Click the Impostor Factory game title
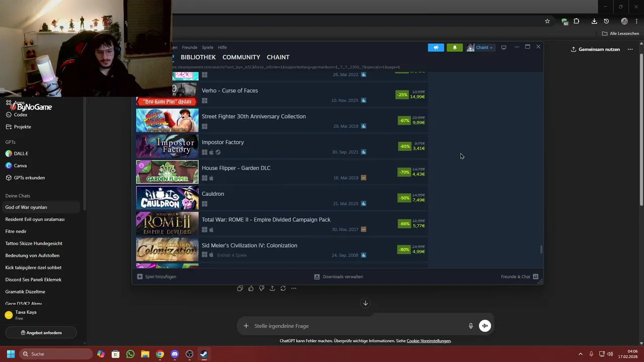 point(223,142)
